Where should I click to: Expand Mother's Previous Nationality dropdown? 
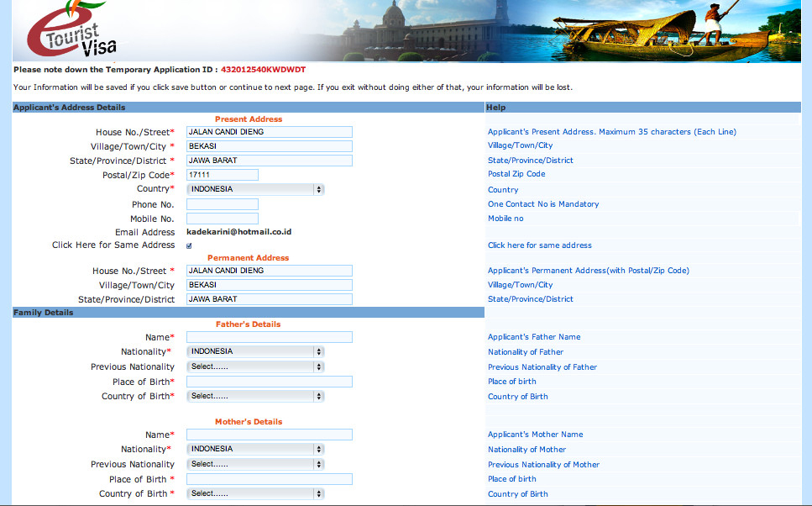click(x=255, y=464)
